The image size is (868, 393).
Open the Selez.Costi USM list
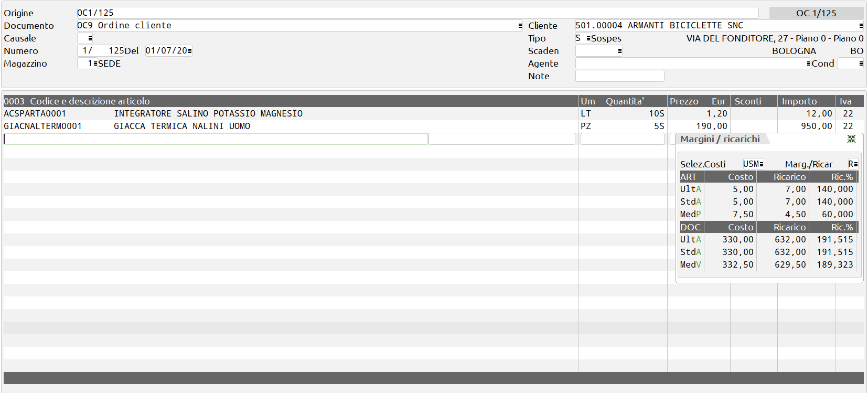[761, 164]
